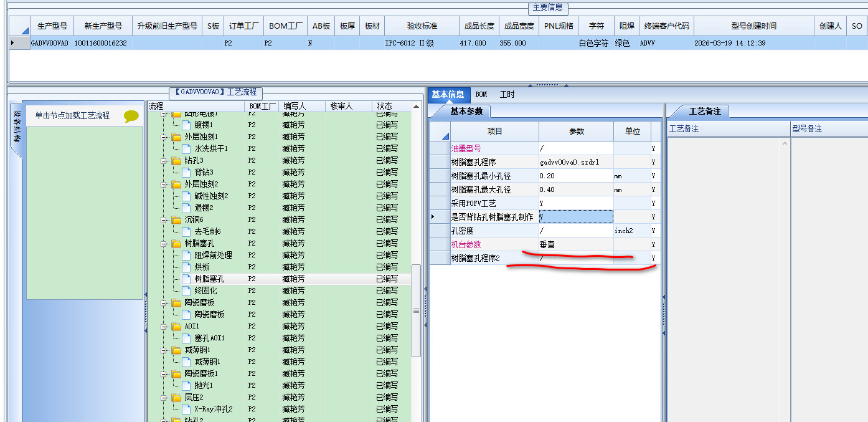Click the document icon beside 碱性蚀刻2
The width and height of the screenshot is (868, 422).
point(186,196)
